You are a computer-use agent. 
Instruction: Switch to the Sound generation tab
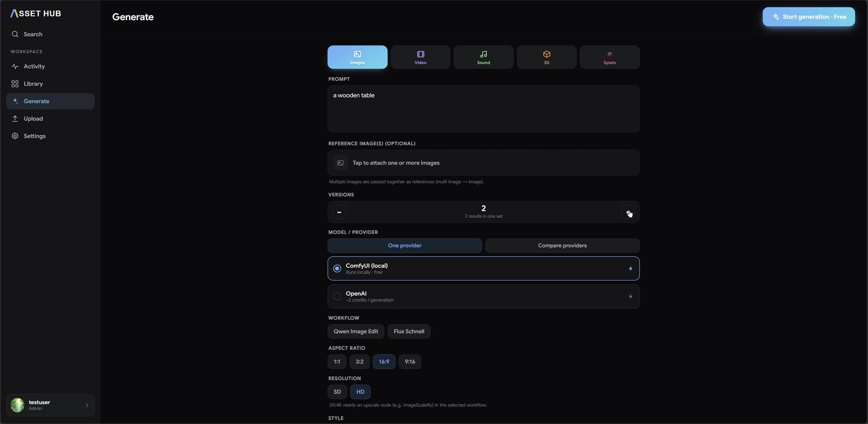pyautogui.click(x=484, y=57)
